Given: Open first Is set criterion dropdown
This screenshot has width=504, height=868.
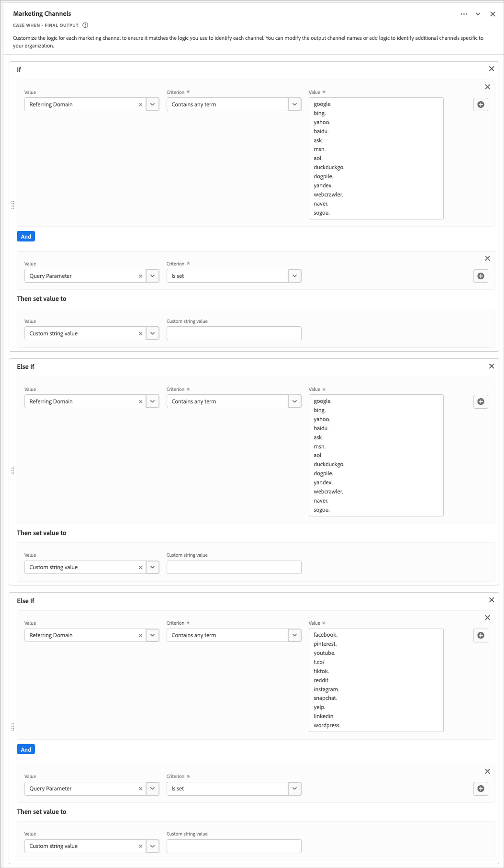Looking at the screenshot, I should [x=294, y=276].
